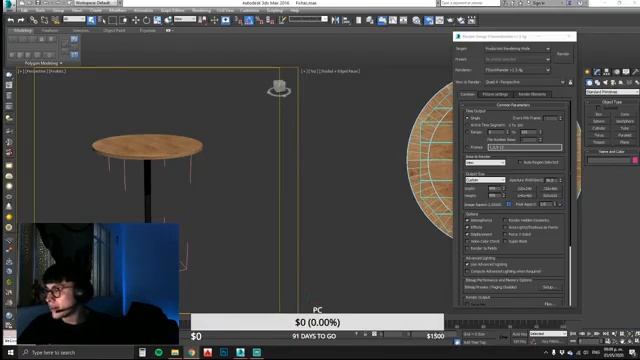Image resolution: width=640 pixels, height=360 pixels.
Task: Toggle the Displacement checkbox
Action: (467, 234)
